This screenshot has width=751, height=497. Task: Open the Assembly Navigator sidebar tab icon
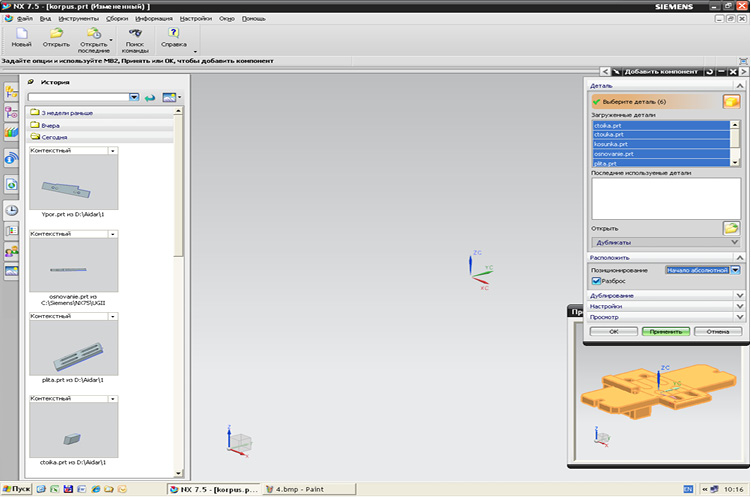pos(11,92)
